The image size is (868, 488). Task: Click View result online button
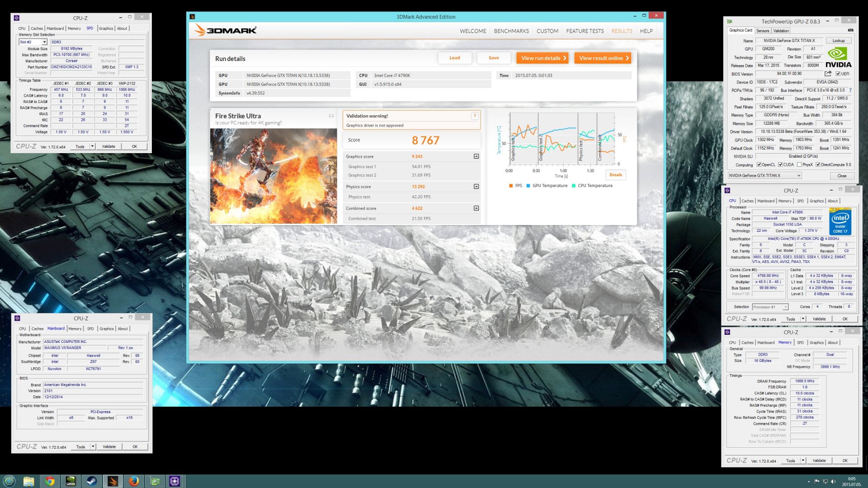click(x=603, y=58)
